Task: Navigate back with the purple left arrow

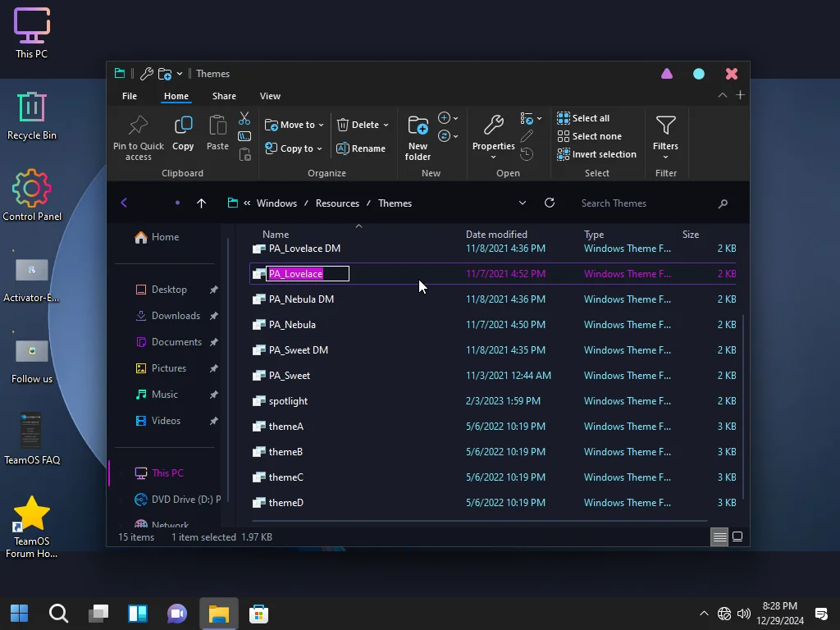Action: 124,203
